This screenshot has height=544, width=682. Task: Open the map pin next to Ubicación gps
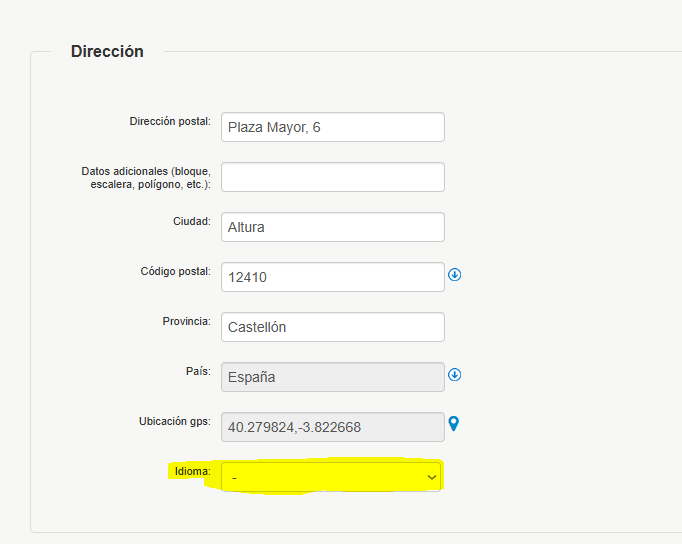[454, 424]
